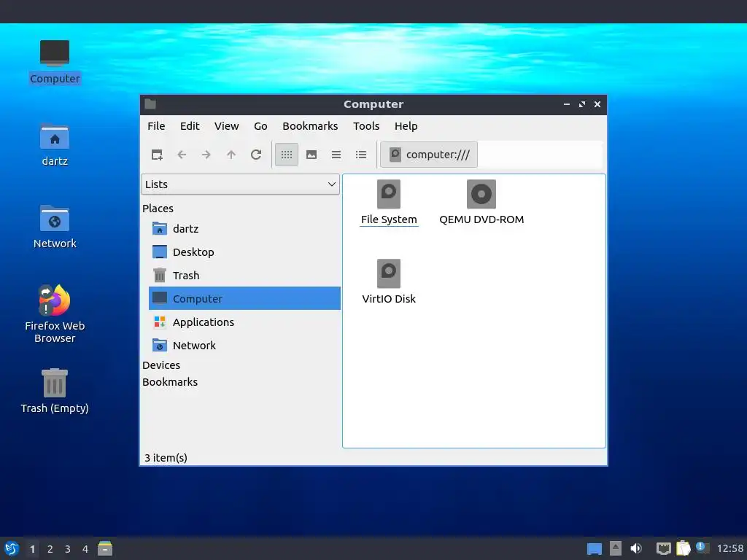Click the 12:58 clock

coord(729,548)
